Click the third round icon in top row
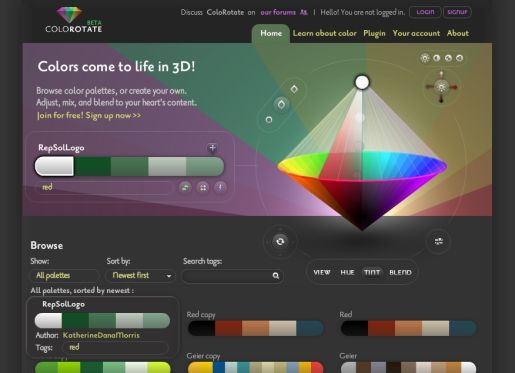The width and height of the screenshot is (515, 373). (x=448, y=58)
